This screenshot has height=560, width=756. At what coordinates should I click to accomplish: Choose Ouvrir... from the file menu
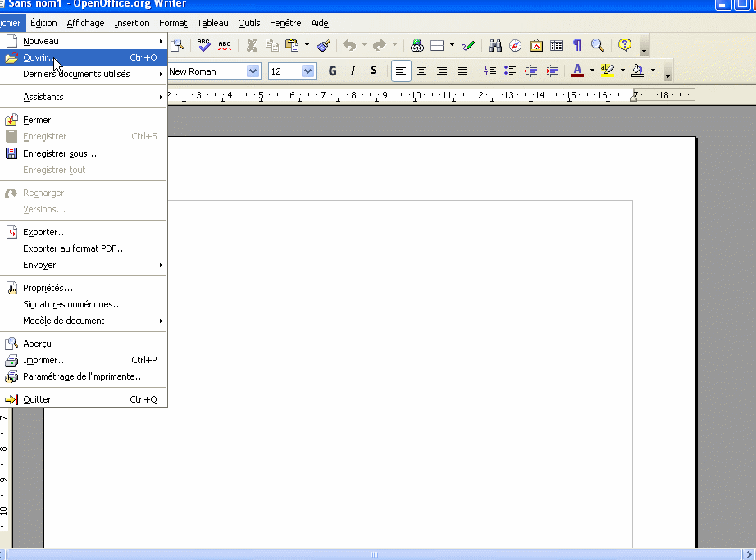tap(84, 57)
